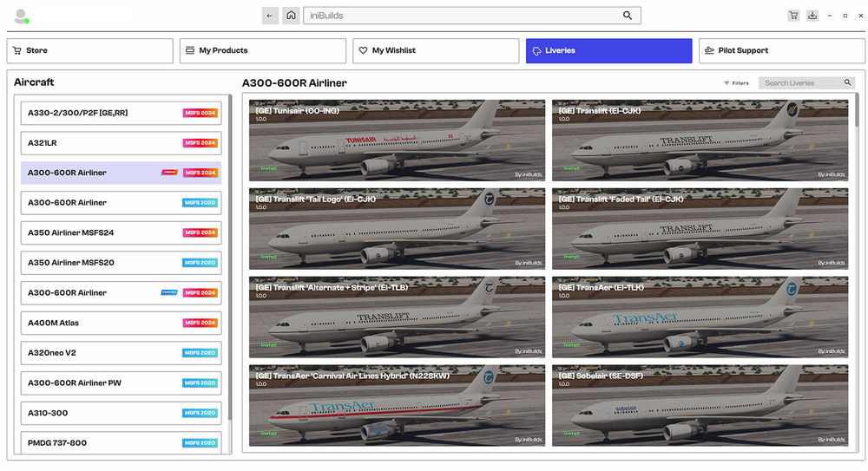The image size is (868, 471).
Task: Open the shopping cart icon
Action: click(x=793, y=16)
